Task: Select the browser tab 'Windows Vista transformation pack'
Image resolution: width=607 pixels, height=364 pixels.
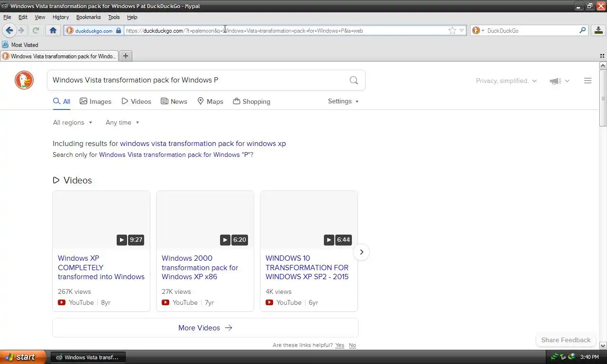Action: [x=59, y=56]
